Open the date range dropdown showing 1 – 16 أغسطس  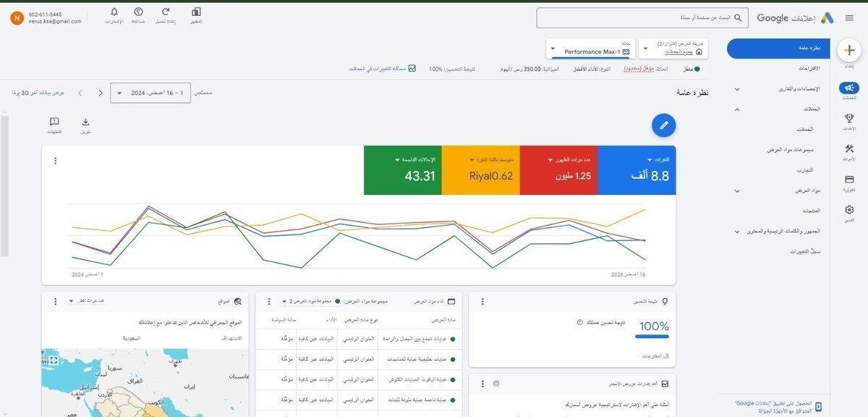pos(152,93)
